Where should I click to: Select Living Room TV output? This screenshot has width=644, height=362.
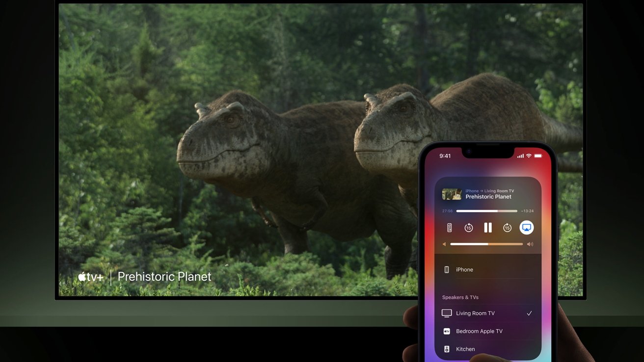pyautogui.click(x=475, y=313)
